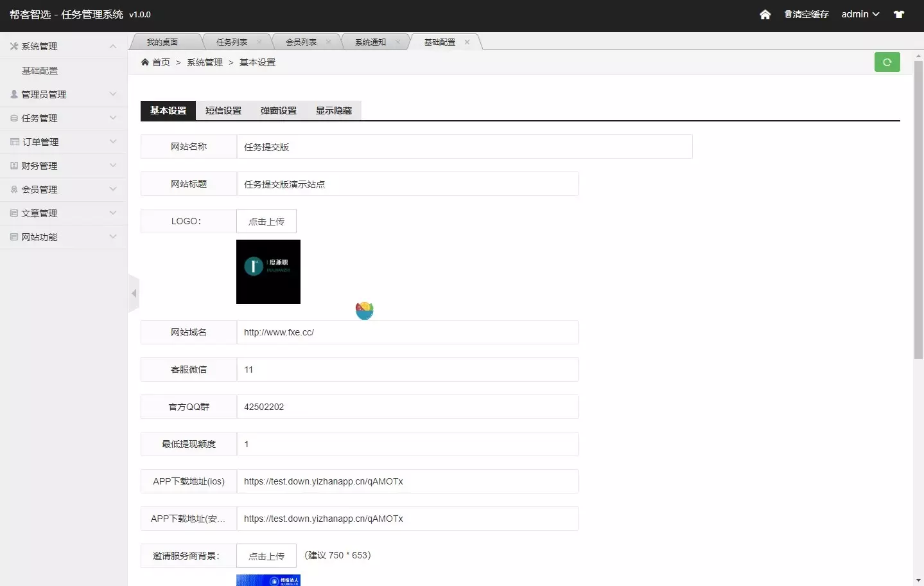The height and width of the screenshot is (586, 924).
Task: Click the green refresh button
Action: pyautogui.click(x=887, y=62)
